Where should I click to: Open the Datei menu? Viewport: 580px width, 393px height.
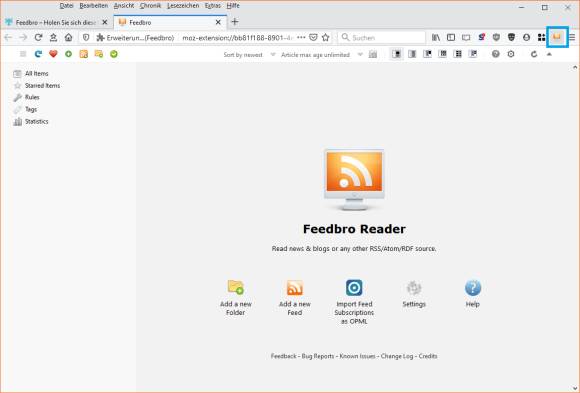click(x=67, y=6)
